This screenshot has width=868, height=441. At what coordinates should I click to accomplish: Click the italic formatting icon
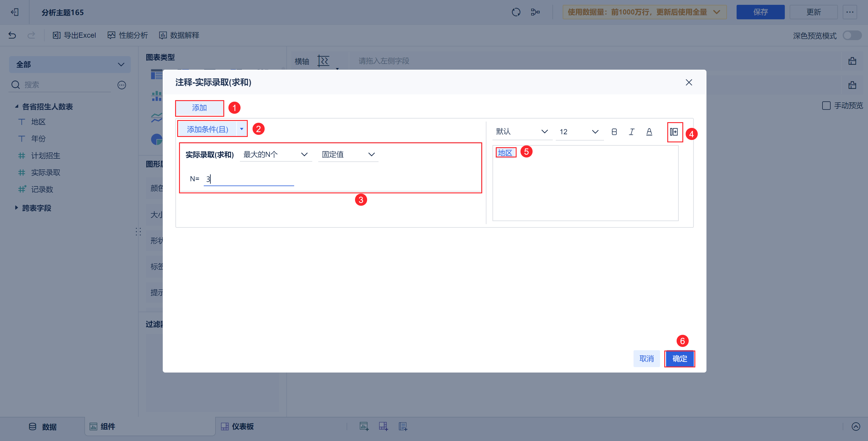pos(631,132)
